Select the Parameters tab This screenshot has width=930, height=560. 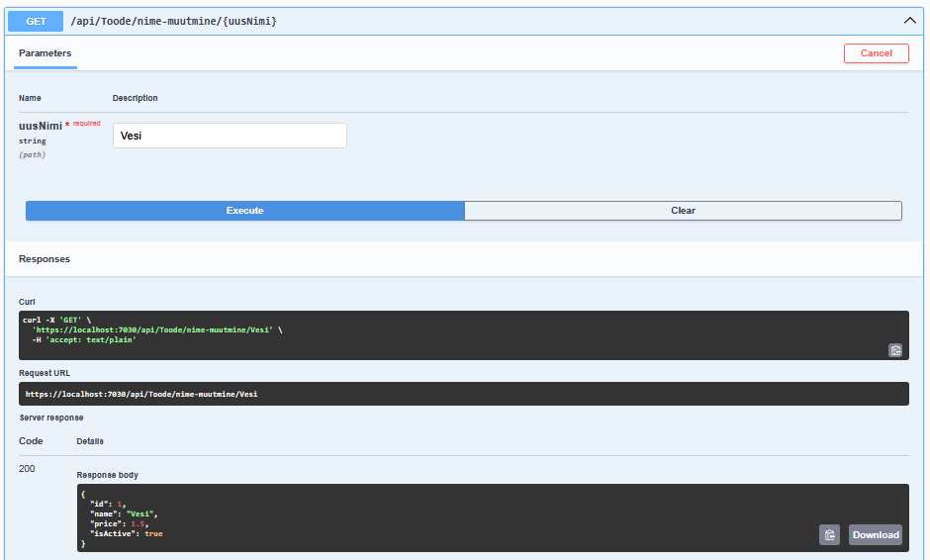click(46, 53)
